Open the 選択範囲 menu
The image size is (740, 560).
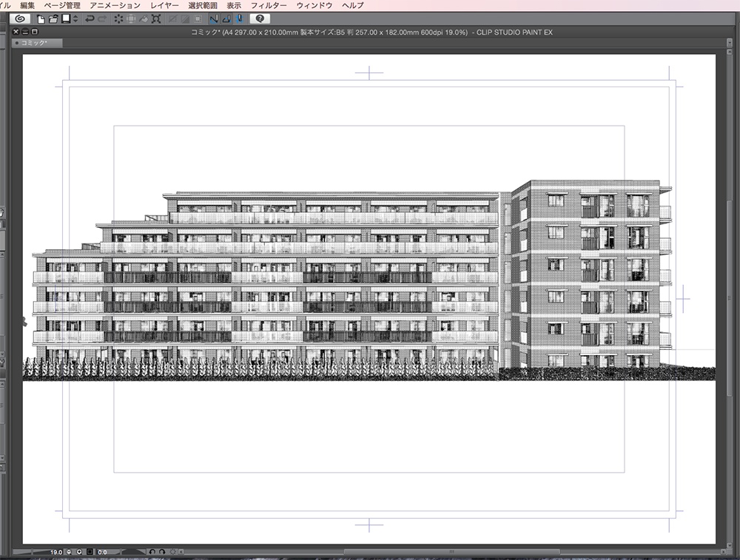203,5
